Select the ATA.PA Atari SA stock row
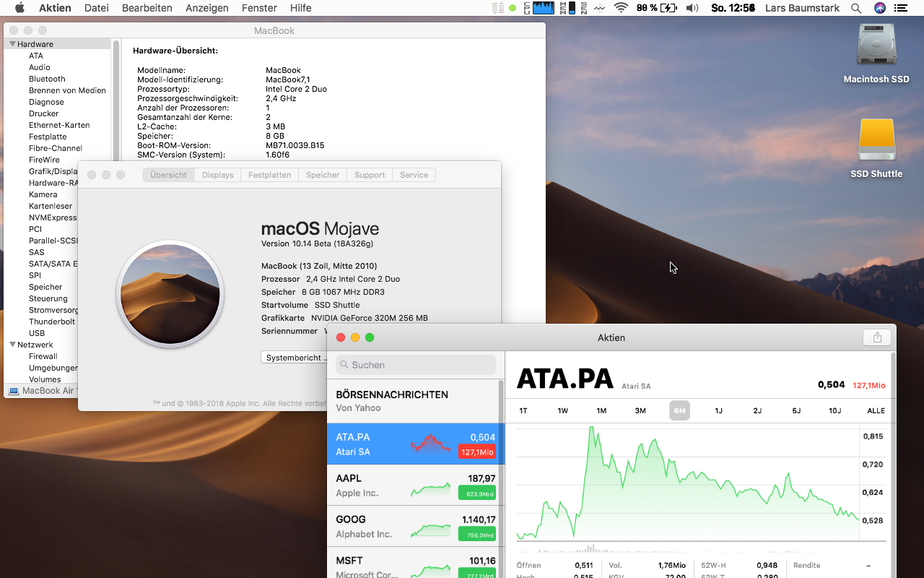Image resolution: width=924 pixels, height=578 pixels. pyautogui.click(x=413, y=444)
